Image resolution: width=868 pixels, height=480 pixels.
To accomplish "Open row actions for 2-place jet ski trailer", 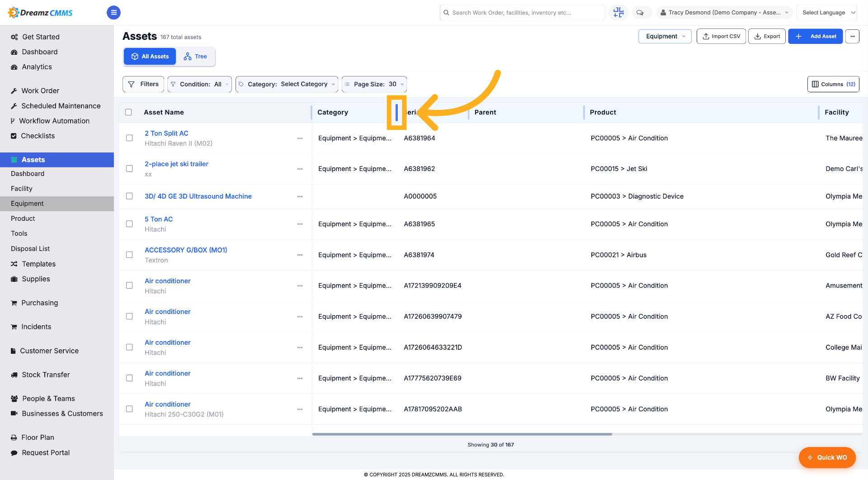I will coord(300,169).
